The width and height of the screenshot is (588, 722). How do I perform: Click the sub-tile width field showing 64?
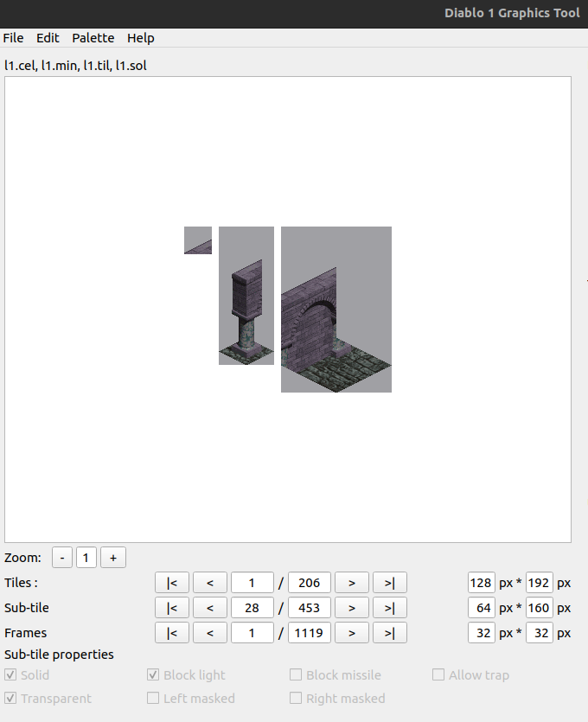(x=481, y=607)
